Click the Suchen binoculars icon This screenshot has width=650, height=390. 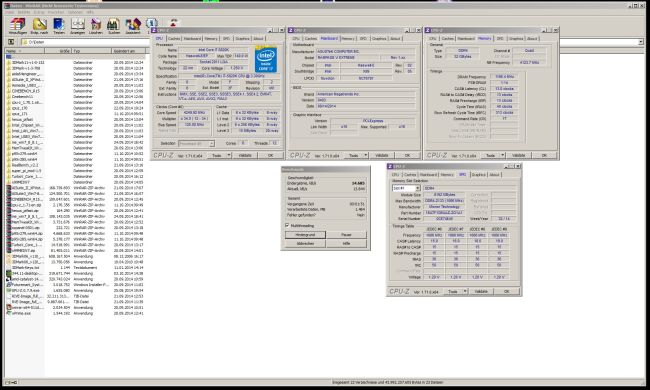click(x=114, y=26)
